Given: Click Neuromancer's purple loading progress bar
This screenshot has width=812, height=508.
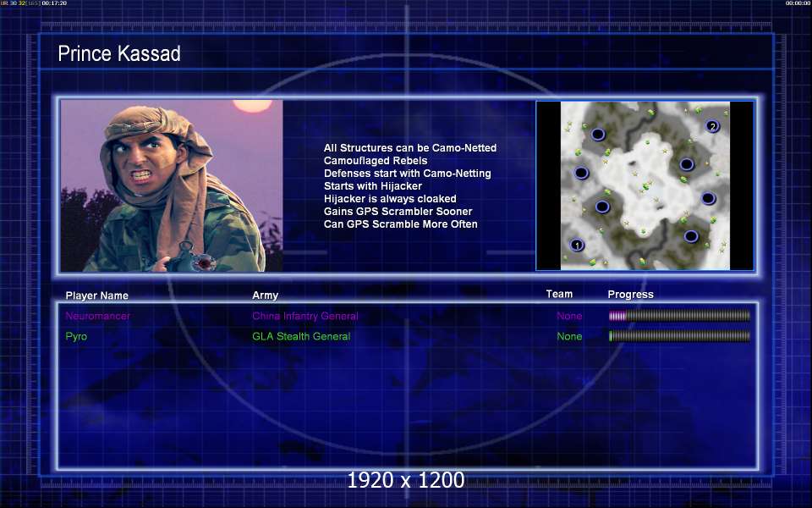Looking at the screenshot, I should pos(679,315).
